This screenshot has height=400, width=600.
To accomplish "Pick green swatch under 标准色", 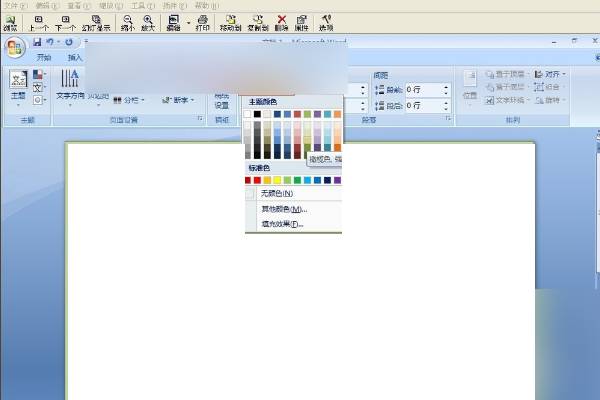I will [x=297, y=180].
